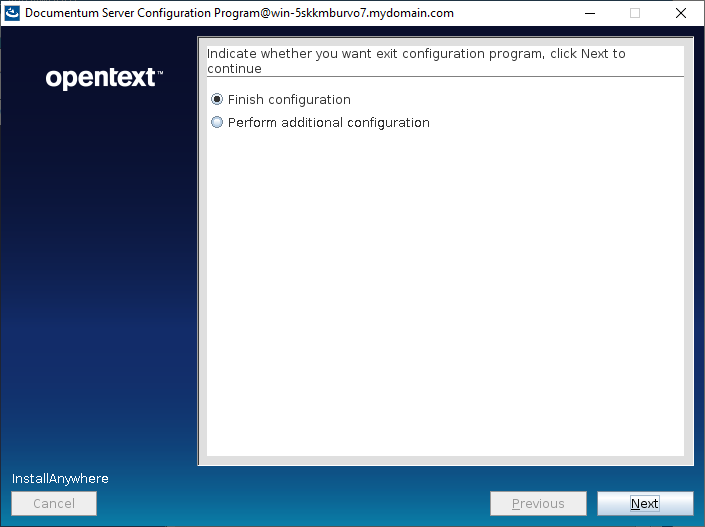Screen dimensions: 705x527
Task: Choose the Perform additional configuration radio button
Action: point(217,123)
